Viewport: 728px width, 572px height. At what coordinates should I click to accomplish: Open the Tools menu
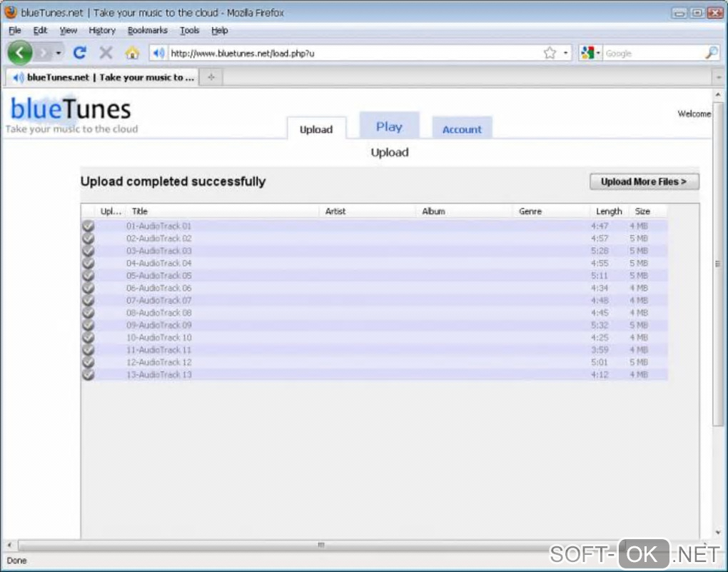(189, 30)
